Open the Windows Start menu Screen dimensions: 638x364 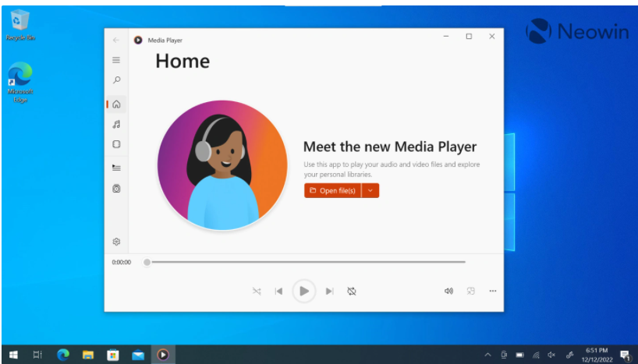13,355
